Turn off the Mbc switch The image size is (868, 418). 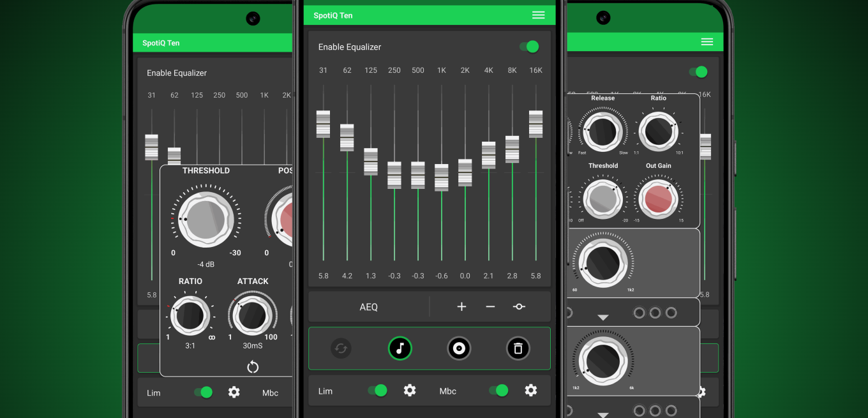point(498,390)
